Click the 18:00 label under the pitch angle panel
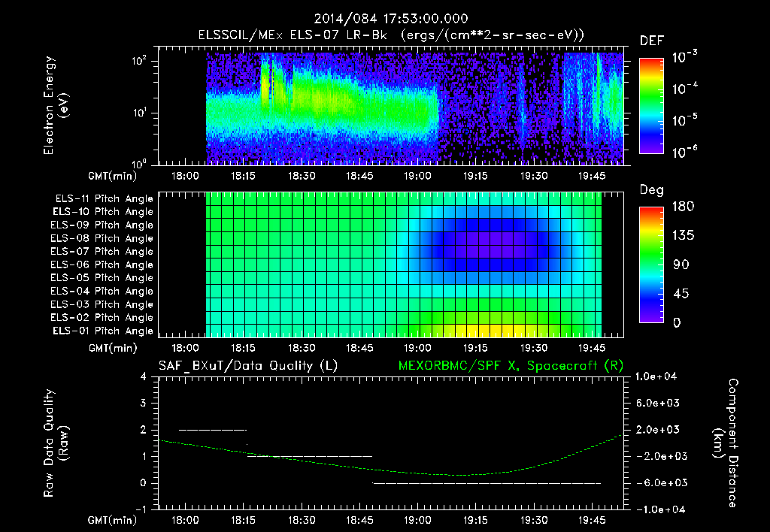 pos(185,348)
